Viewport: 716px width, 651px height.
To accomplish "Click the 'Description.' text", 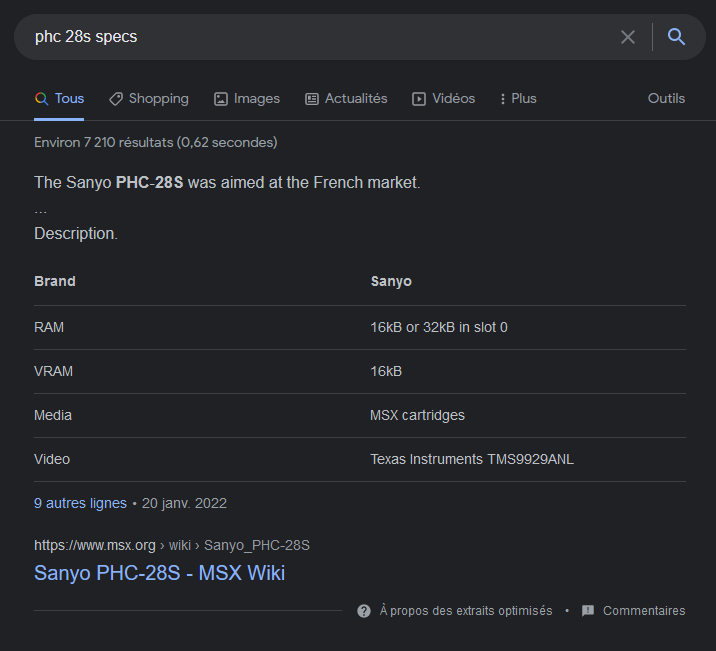I will point(76,234).
